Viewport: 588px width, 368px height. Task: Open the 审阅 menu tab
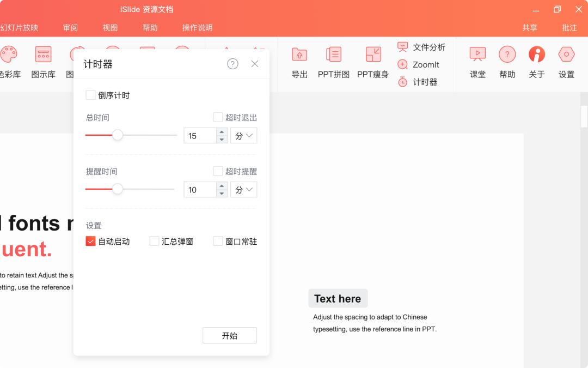pos(70,28)
